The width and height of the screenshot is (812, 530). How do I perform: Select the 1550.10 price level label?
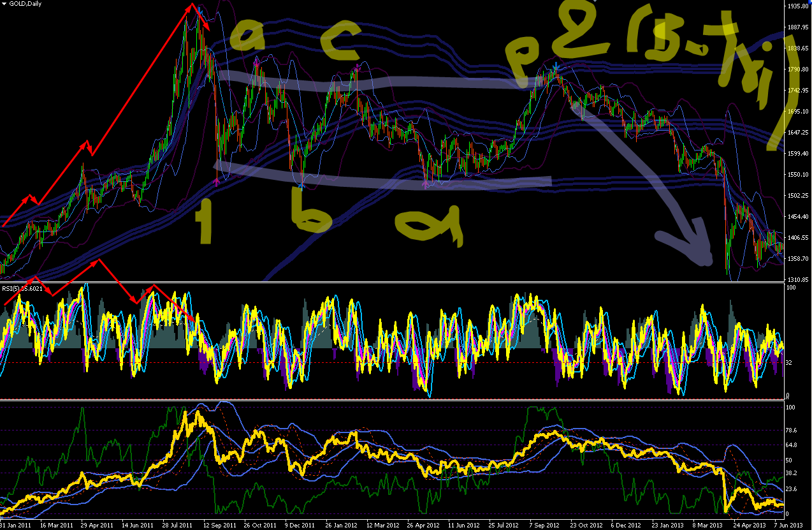click(797, 175)
